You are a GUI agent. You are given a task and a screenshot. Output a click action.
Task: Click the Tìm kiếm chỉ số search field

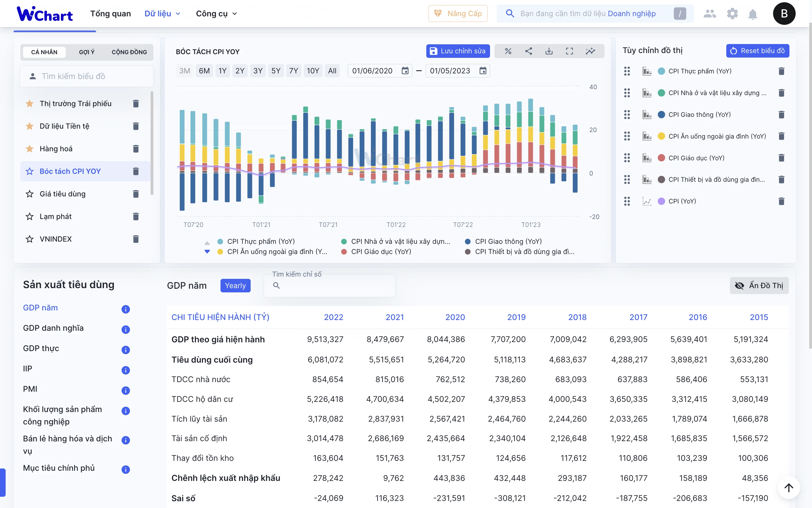click(x=329, y=286)
